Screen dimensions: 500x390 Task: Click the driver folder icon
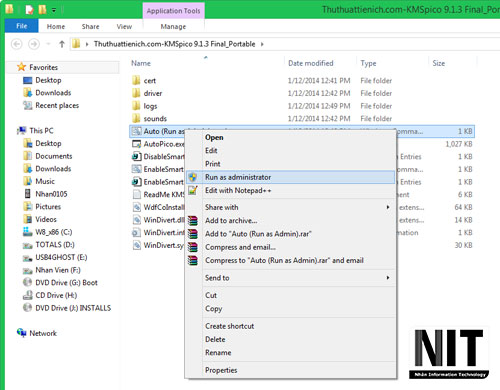coord(136,93)
